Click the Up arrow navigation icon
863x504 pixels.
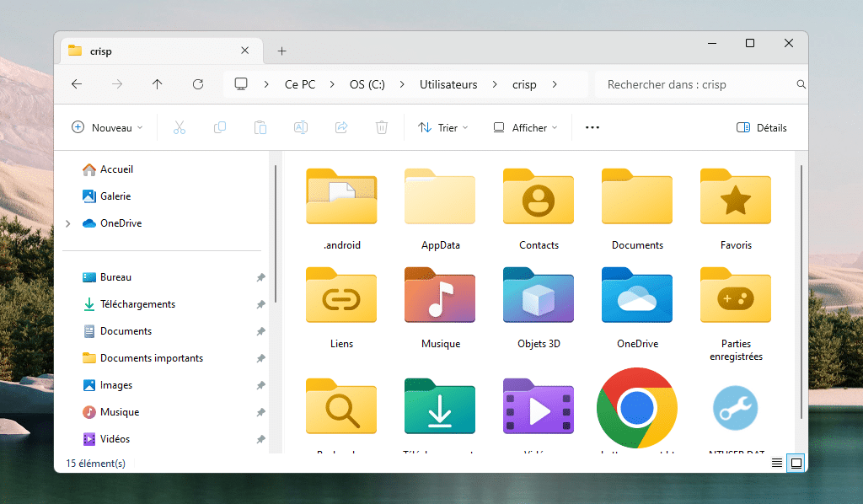pos(159,84)
